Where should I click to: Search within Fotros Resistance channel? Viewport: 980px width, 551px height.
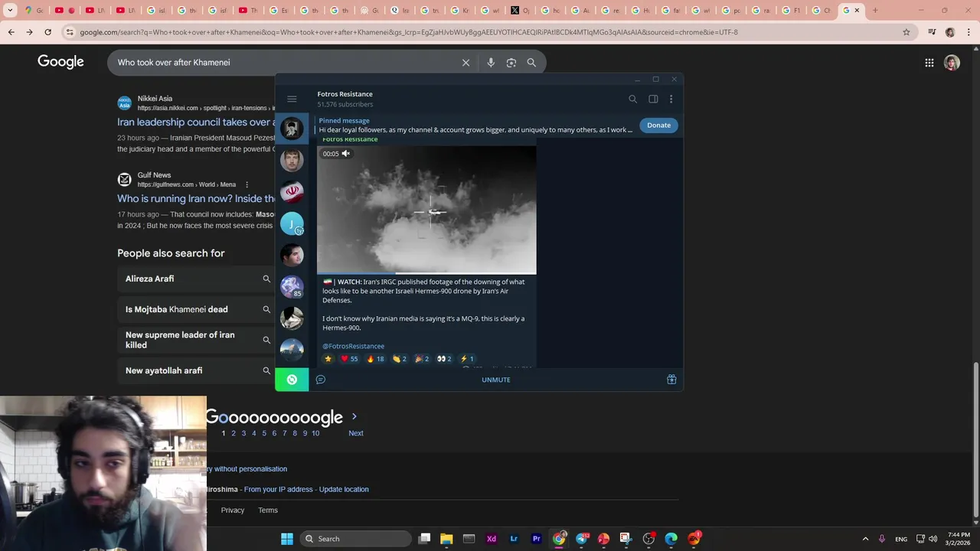coord(632,99)
